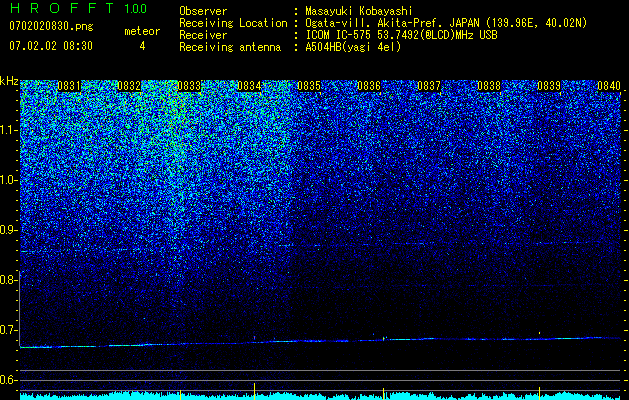Viewport: 629px width, 400px height.
Task: Click the Receiver field label
Action: click(203, 35)
